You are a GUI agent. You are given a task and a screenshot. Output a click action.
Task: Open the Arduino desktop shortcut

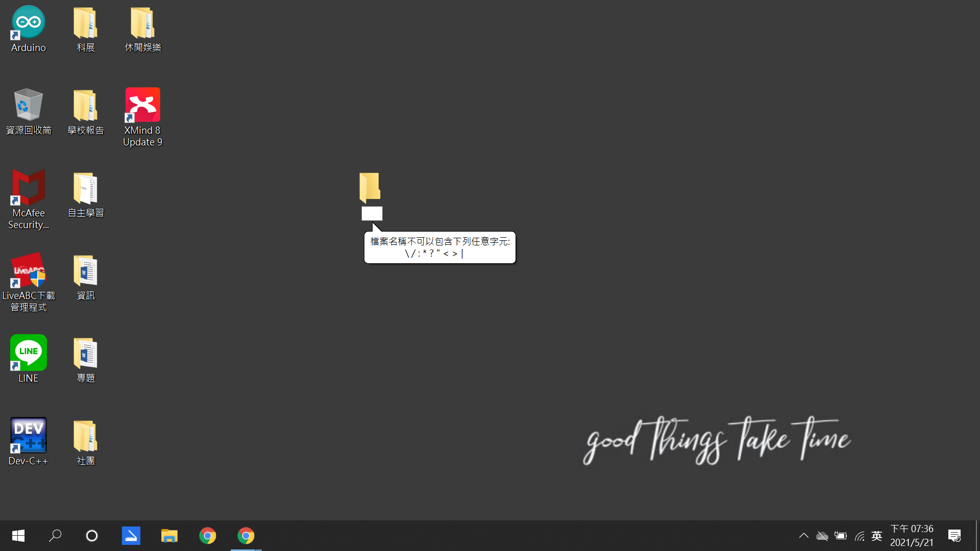(x=29, y=23)
